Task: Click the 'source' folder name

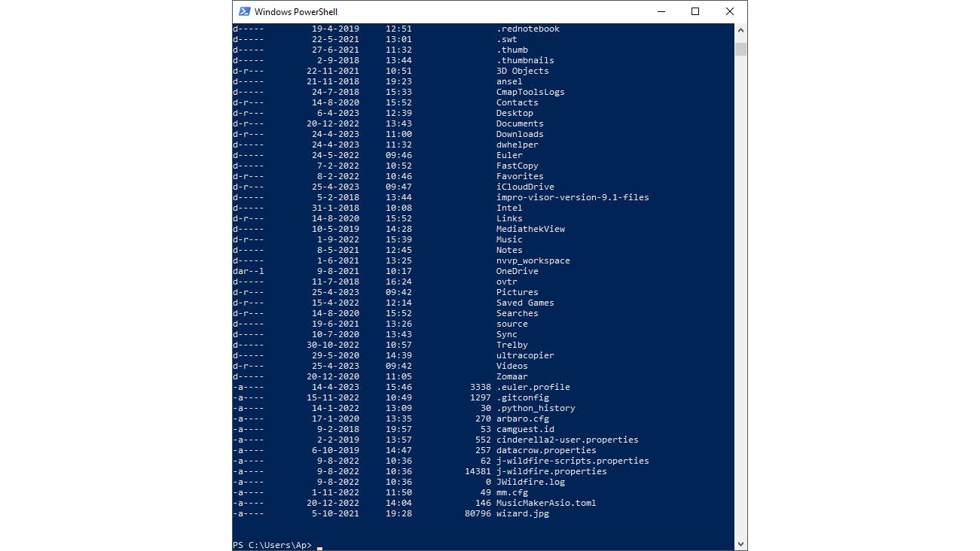Action: tap(512, 324)
